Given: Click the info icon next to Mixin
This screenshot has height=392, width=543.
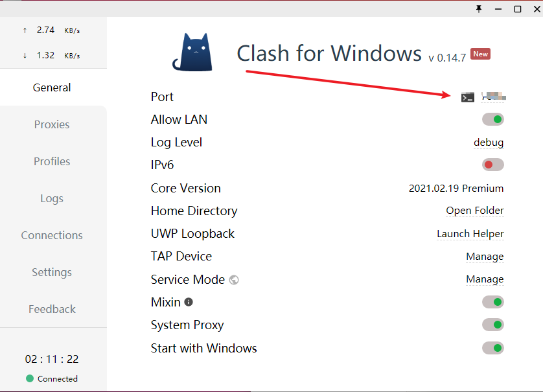Looking at the screenshot, I should point(187,301).
